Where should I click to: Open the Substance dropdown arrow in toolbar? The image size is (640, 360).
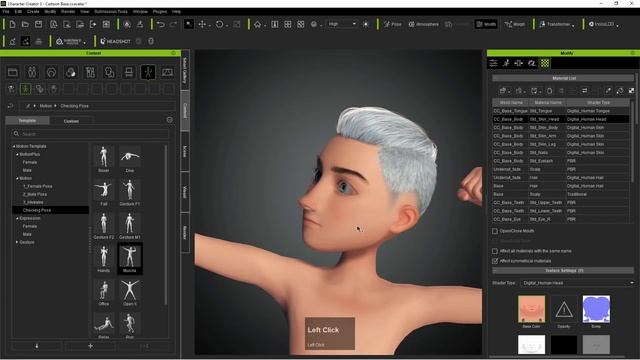(84, 42)
